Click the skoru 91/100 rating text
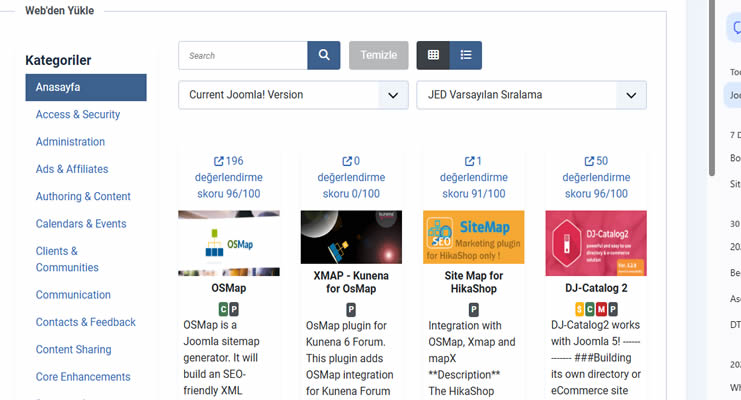Viewport: 741px width, 400px height. (474, 194)
